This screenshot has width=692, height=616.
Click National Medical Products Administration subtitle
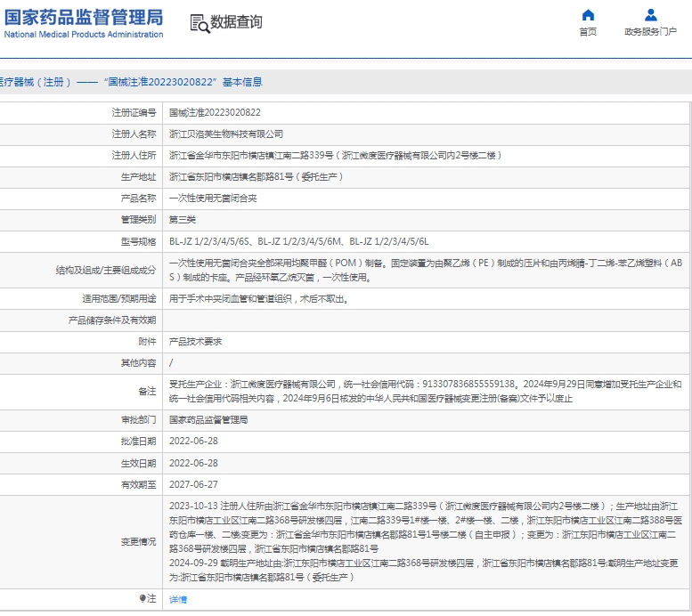tap(84, 35)
